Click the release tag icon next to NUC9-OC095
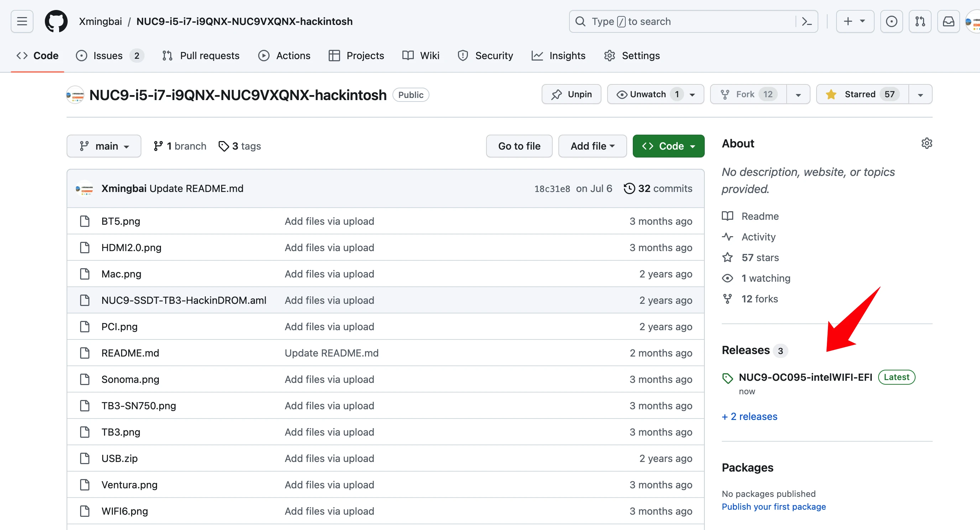 728,378
